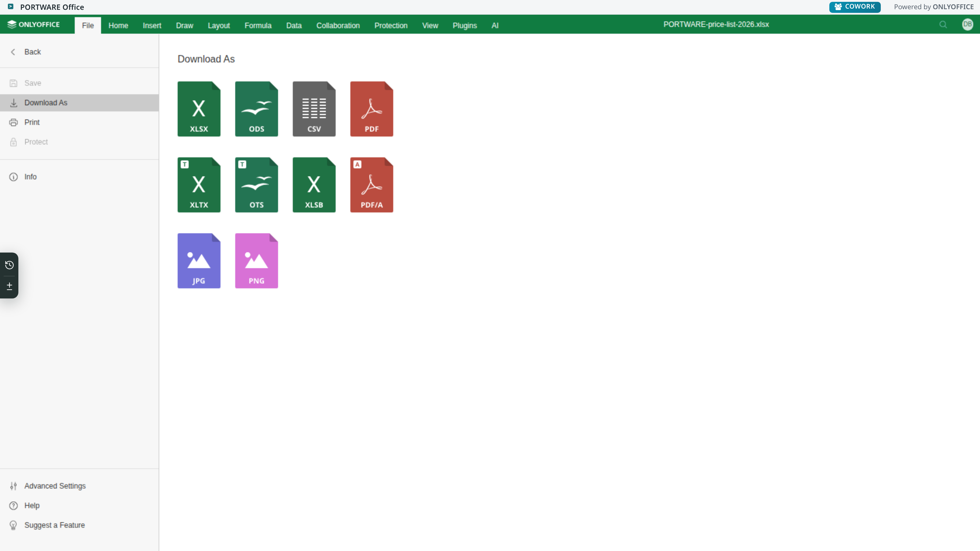980x551 pixels.
Task: Select Download As in sidebar
Action: (80, 103)
